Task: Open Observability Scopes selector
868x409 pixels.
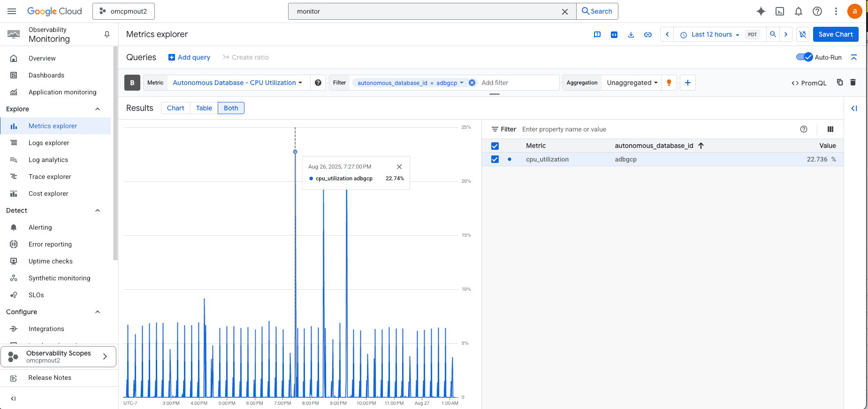Action: (59, 357)
